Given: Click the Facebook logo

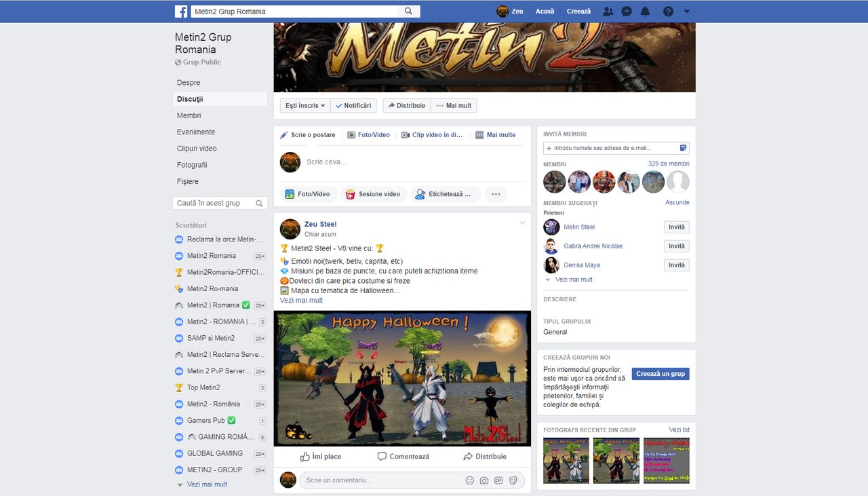Looking at the screenshot, I should coord(180,11).
